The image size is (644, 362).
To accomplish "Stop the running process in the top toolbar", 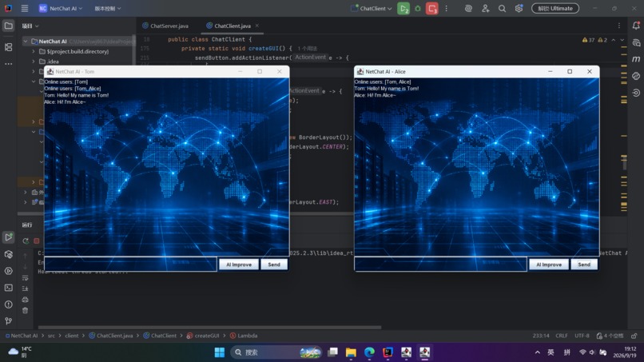I will point(431,8).
